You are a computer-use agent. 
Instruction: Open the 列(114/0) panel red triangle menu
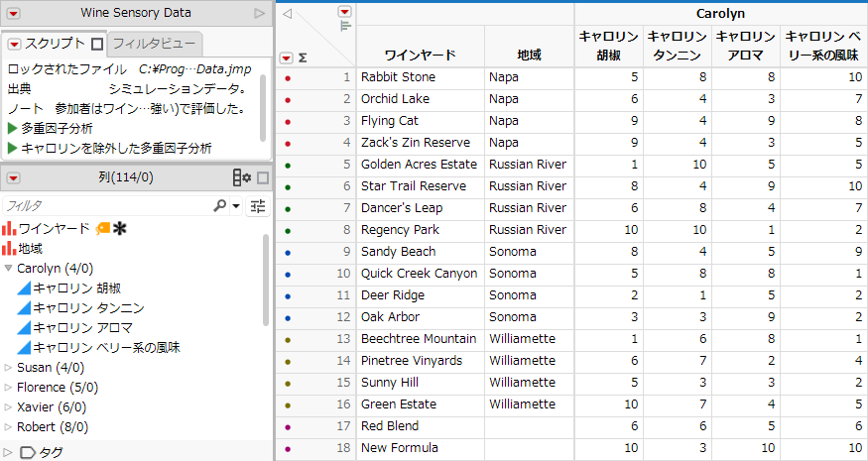[x=13, y=177]
